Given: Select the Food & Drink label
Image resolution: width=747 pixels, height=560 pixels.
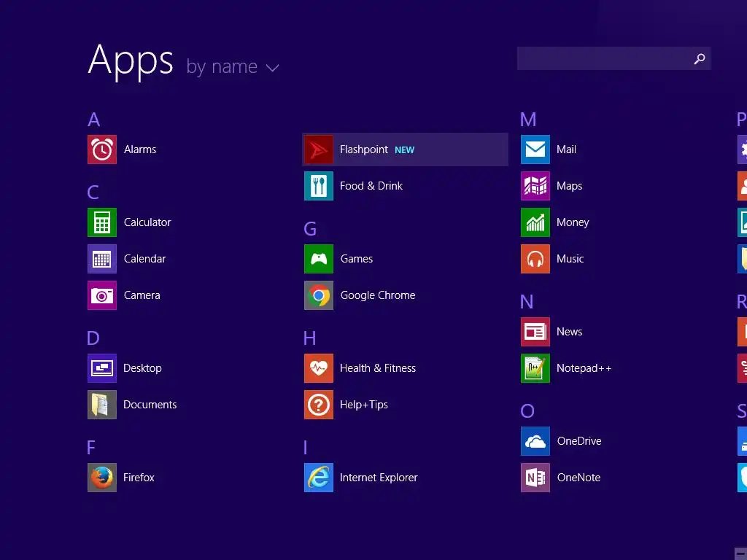Looking at the screenshot, I should point(371,186).
